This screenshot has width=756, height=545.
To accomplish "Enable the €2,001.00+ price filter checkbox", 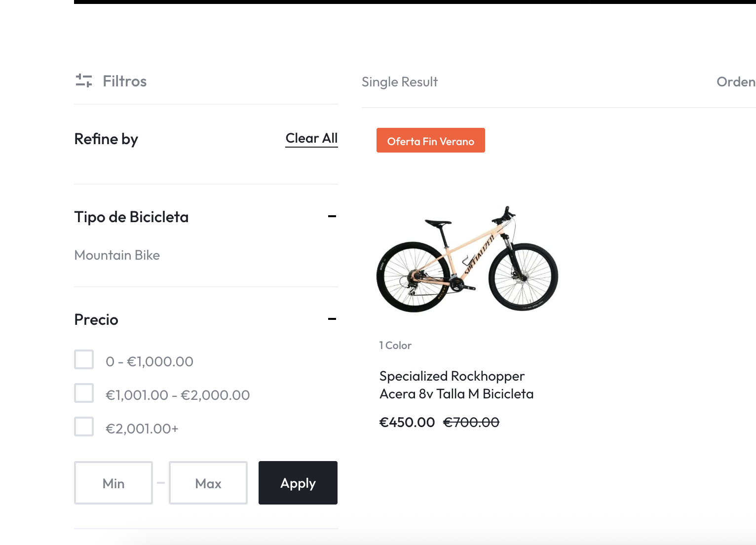I will (x=84, y=427).
